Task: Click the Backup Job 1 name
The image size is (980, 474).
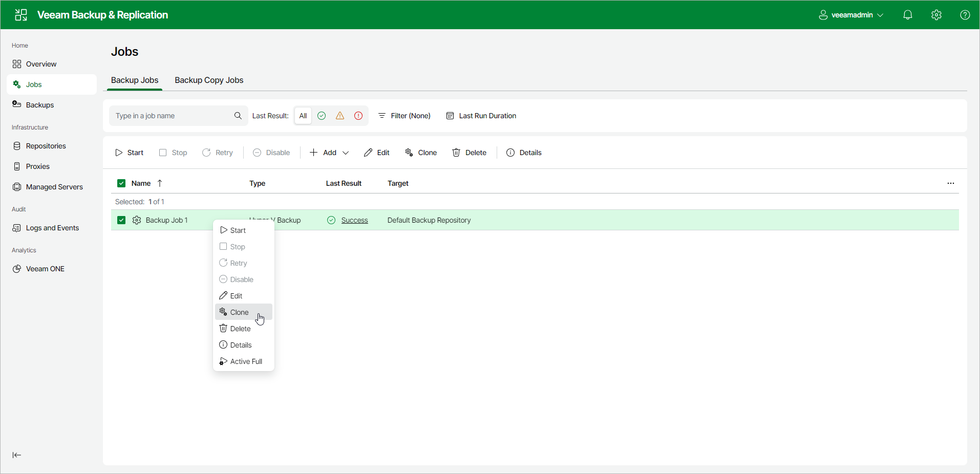Action: pyautogui.click(x=167, y=220)
